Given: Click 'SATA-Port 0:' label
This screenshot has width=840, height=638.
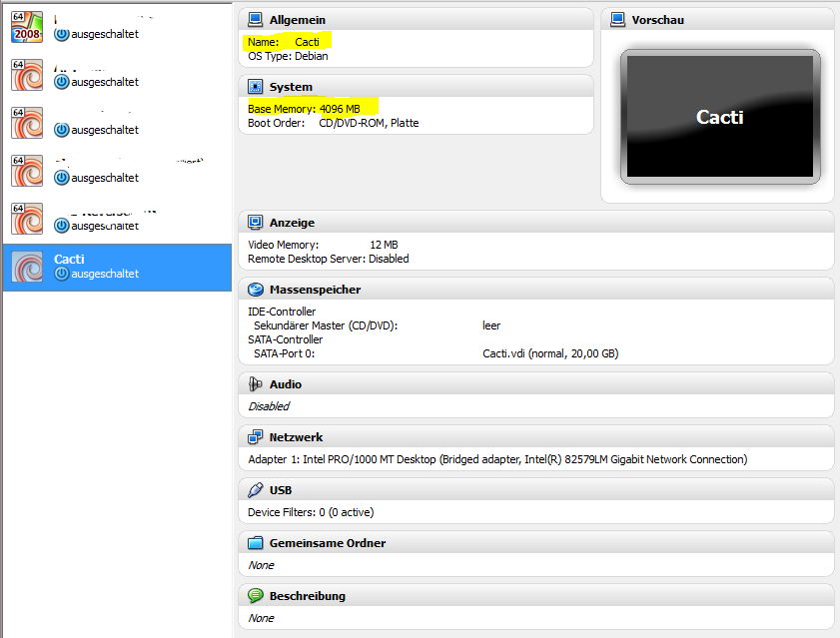Looking at the screenshot, I should pyautogui.click(x=284, y=353).
